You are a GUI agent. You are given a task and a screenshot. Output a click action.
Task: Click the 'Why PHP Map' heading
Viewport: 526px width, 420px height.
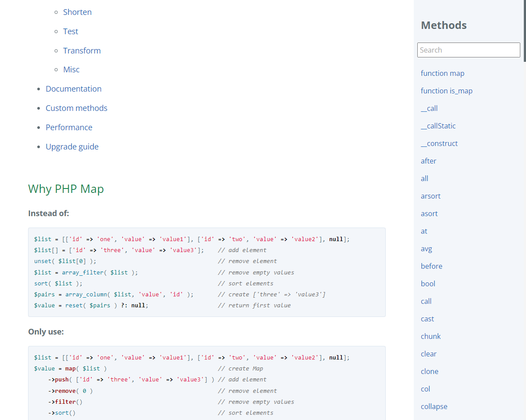pos(66,189)
